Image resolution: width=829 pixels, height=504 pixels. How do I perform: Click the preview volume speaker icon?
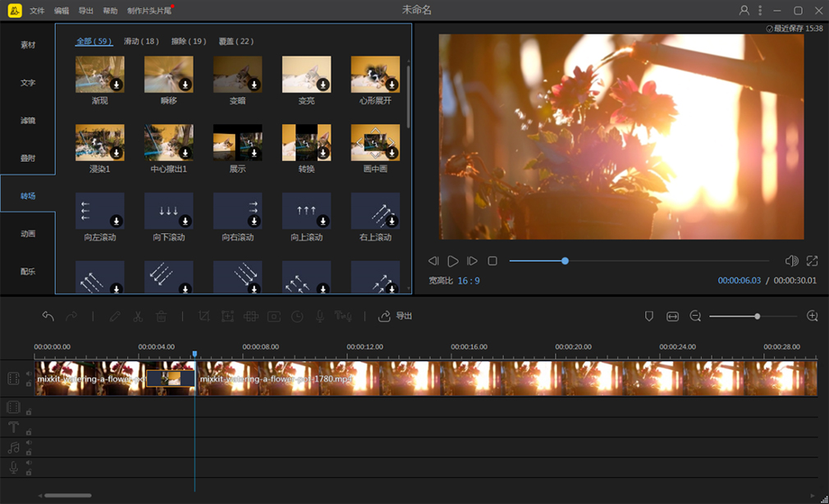(x=792, y=261)
